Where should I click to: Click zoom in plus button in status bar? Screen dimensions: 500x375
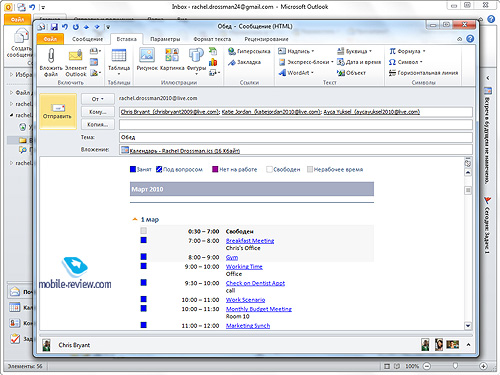483,366
